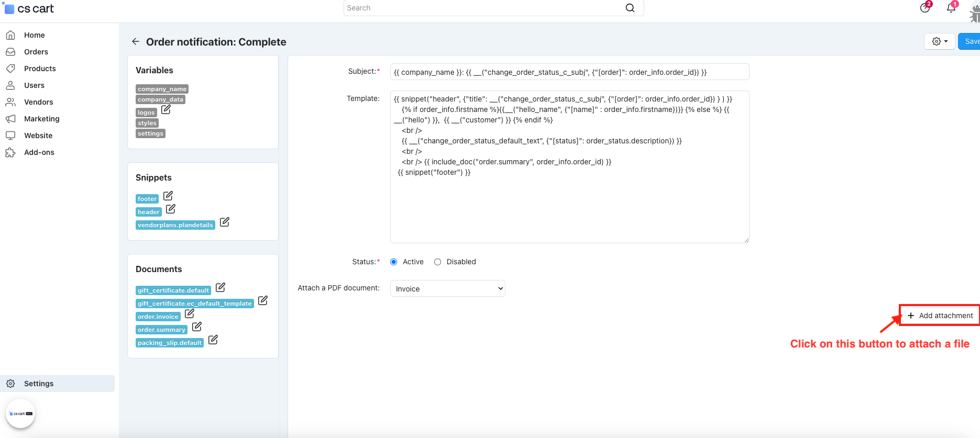Insert the gift_certificate.ec_default_template document tag

pos(195,304)
